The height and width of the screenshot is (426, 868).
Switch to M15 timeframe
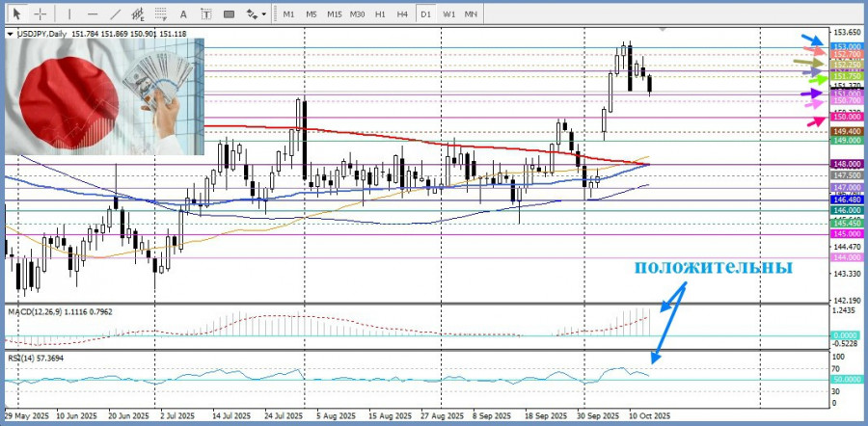click(334, 14)
